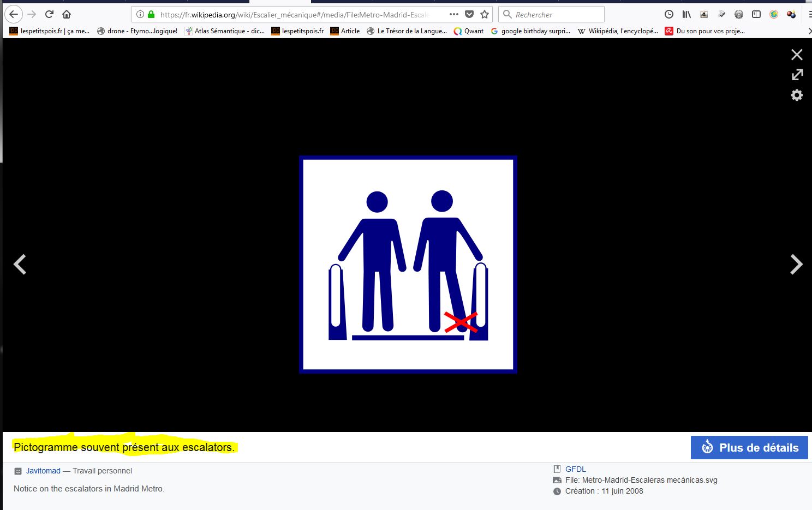Image resolution: width=812 pixels, height=510 pixels.
Task: Click the Plus de détails button
Action: [x=749, y=448]
